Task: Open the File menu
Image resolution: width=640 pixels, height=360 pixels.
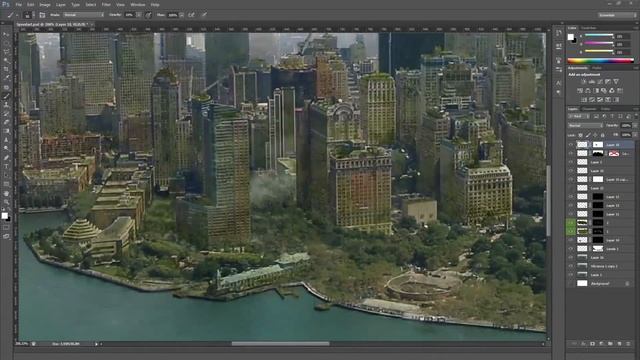Action: 19,5
